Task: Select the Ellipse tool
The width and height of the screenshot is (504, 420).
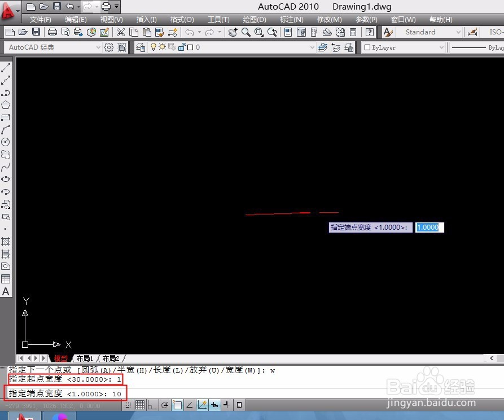Action: point(6,179)
